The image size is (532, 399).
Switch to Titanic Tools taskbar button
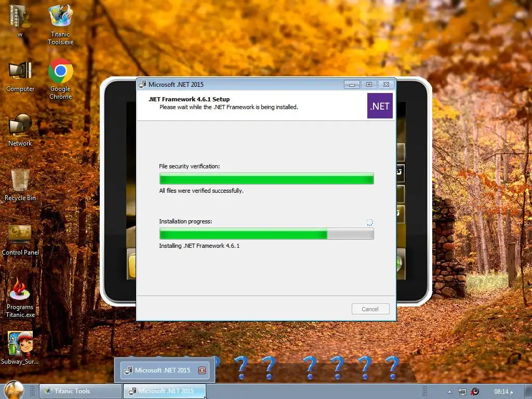pos(81,391)
